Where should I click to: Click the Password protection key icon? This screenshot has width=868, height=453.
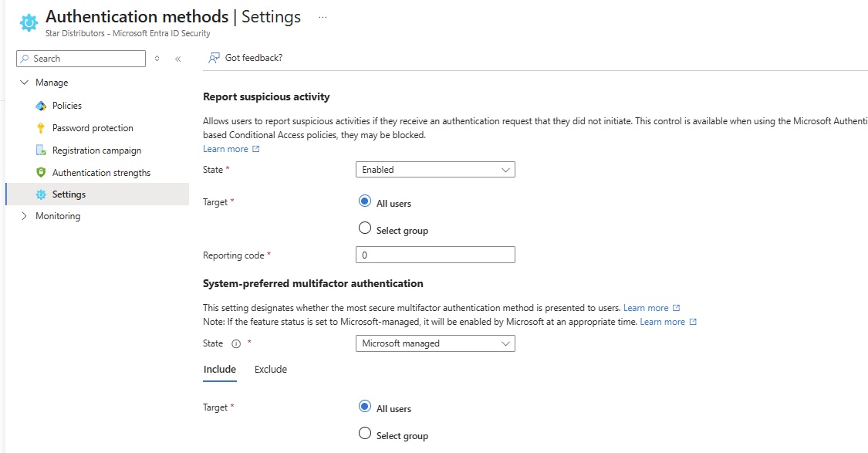(42, 128)
